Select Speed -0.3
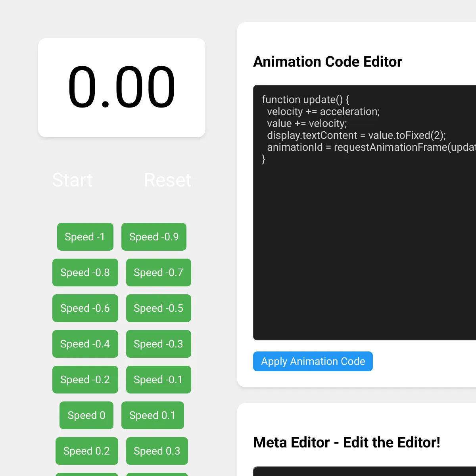The width and height of the screenshot is (476, 476). coord(159,344)
